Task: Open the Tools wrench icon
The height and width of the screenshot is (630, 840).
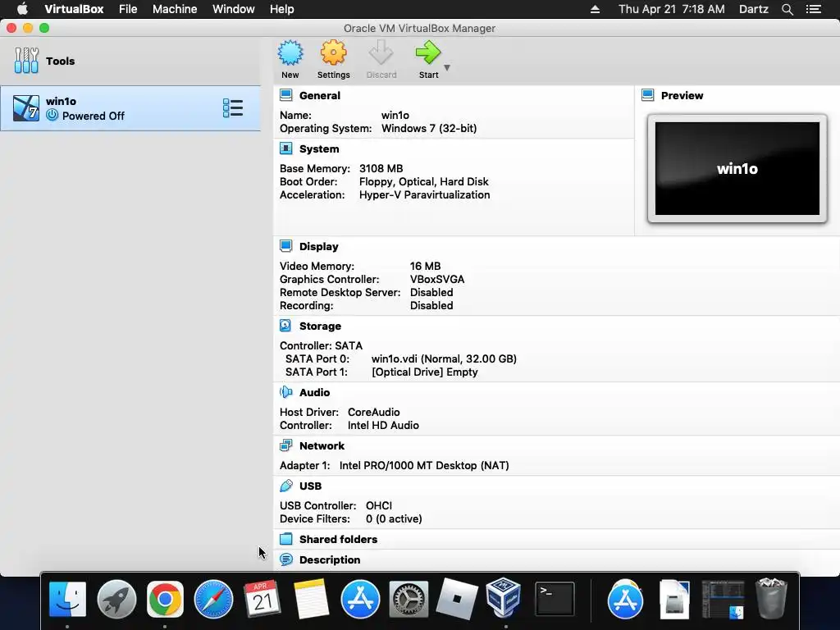Action: [26, 61]
